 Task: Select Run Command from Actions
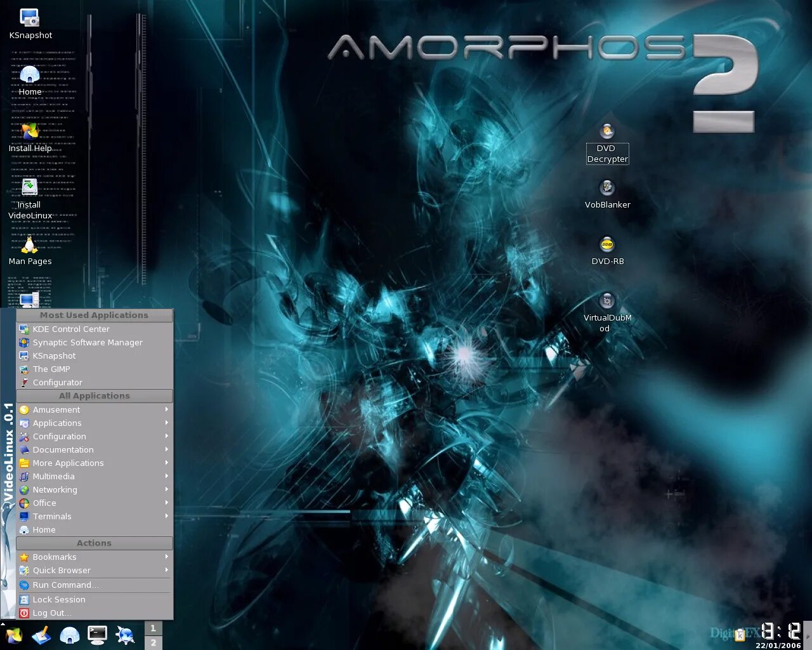65,585
